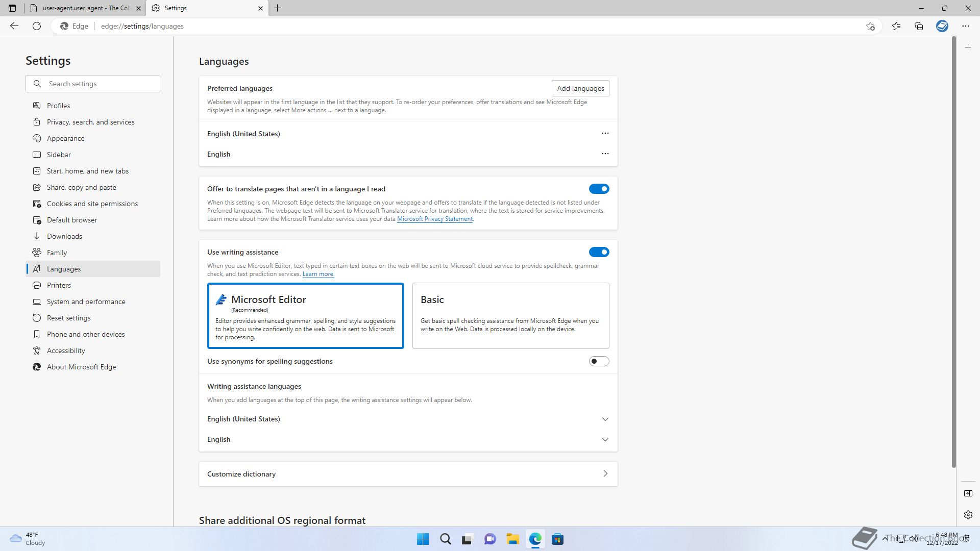
Task: Open weather widget showing 48°F Cloudy
Action: pos(28,539)
